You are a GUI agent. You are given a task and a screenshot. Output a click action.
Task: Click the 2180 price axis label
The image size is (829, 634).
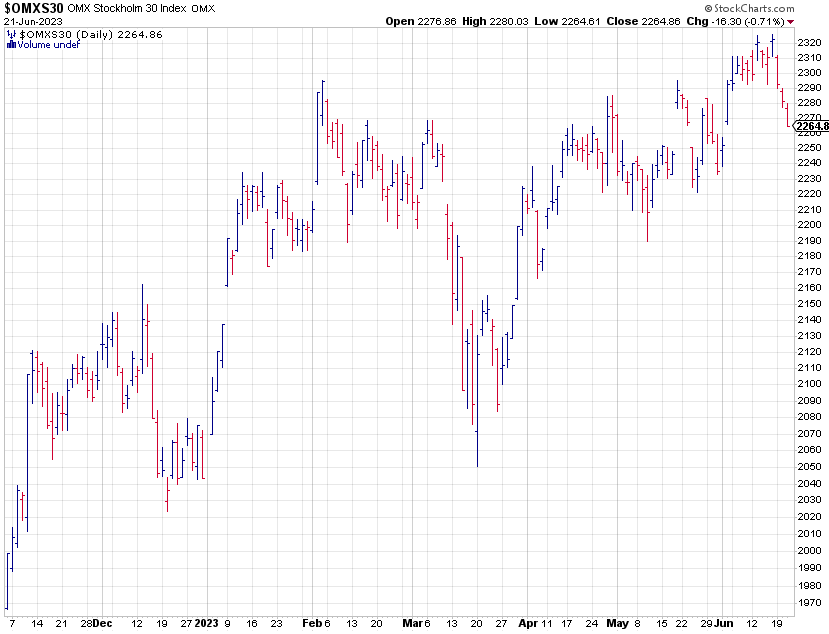pos(809,256)
